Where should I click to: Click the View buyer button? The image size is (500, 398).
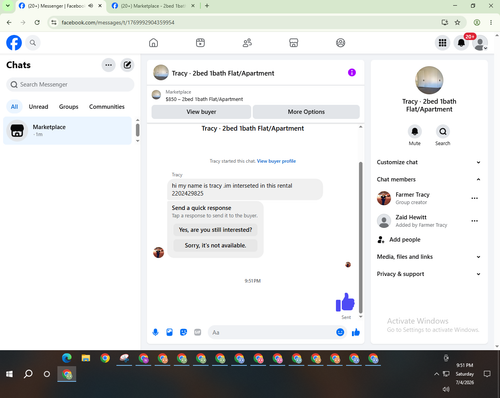[201, 112]
